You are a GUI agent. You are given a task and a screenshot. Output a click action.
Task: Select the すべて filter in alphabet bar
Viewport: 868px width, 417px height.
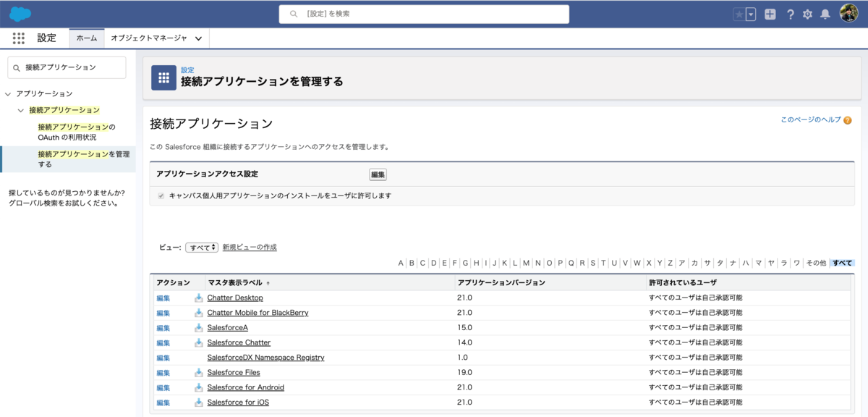pos(842,263)
